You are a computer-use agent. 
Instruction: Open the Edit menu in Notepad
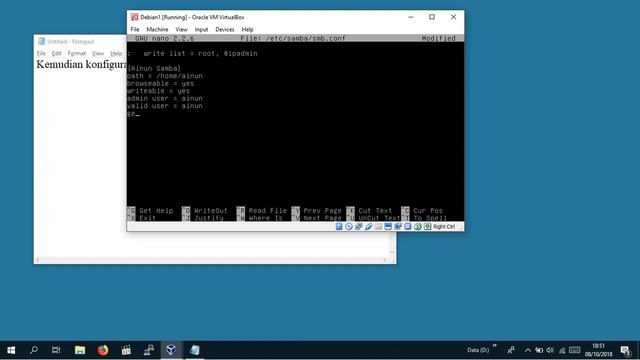[x=56, y=53]
